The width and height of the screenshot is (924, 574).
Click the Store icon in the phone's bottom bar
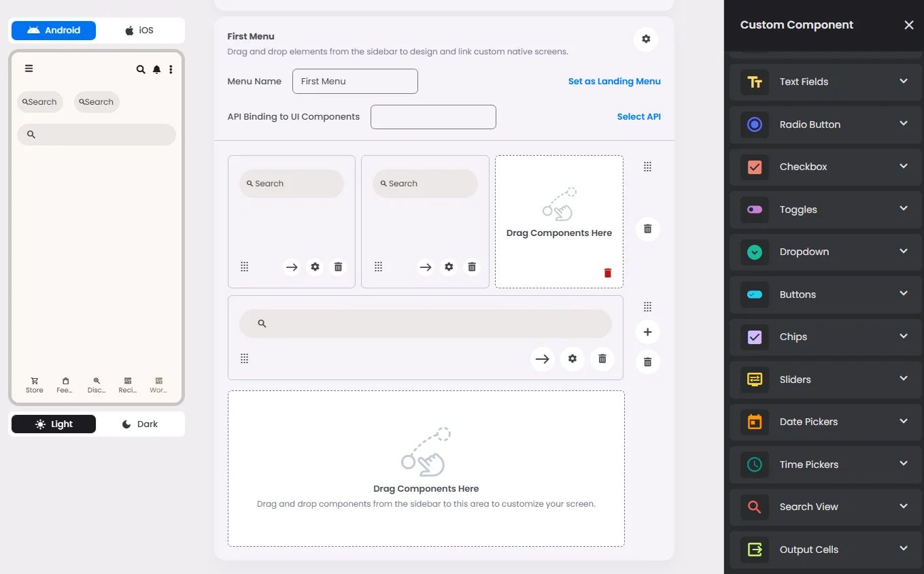click(35, 385)
